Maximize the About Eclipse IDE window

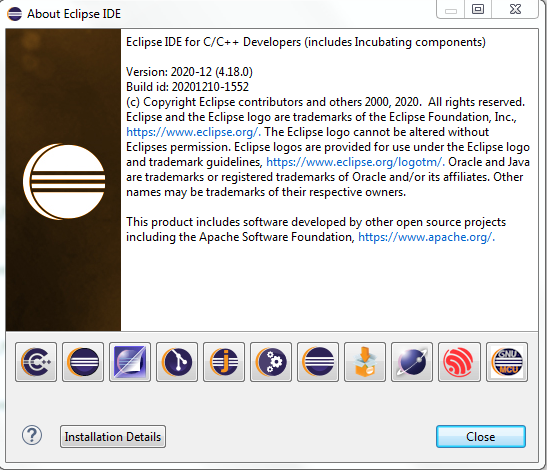click(478, 9)
